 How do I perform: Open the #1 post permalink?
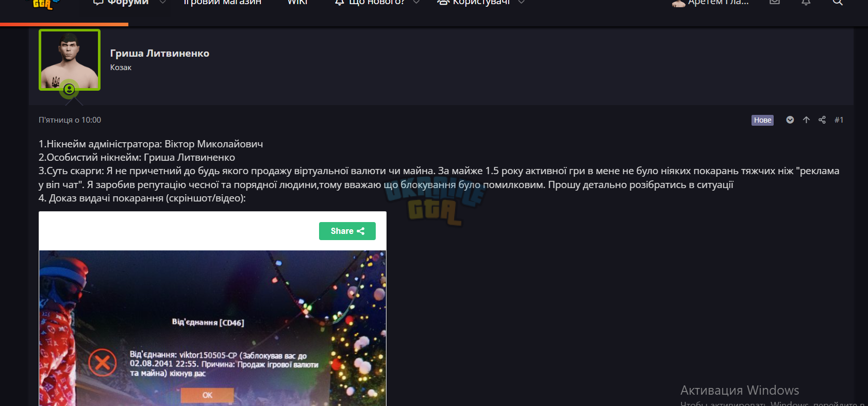[x=839, y=120]
